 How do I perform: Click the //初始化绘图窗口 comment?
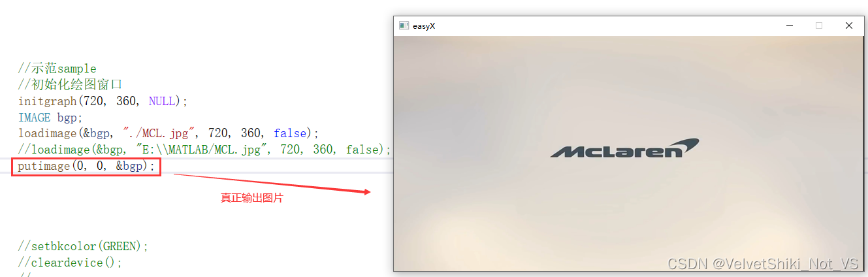click(70, 85)
